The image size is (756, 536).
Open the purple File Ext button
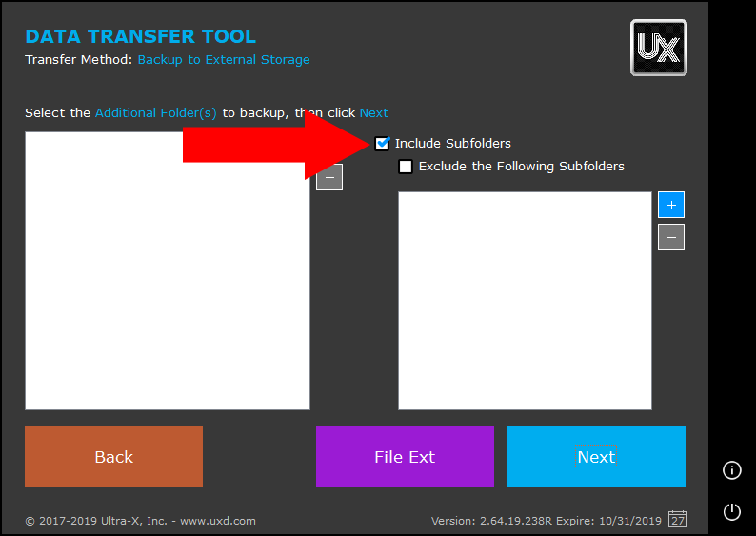[x=405, y=456]
